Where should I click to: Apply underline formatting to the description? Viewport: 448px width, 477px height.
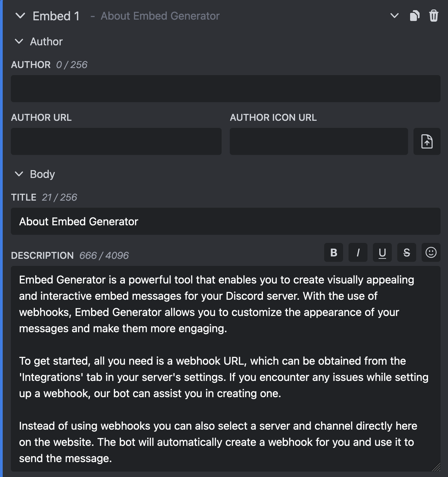pyautogui.click(x=382, y=252)
